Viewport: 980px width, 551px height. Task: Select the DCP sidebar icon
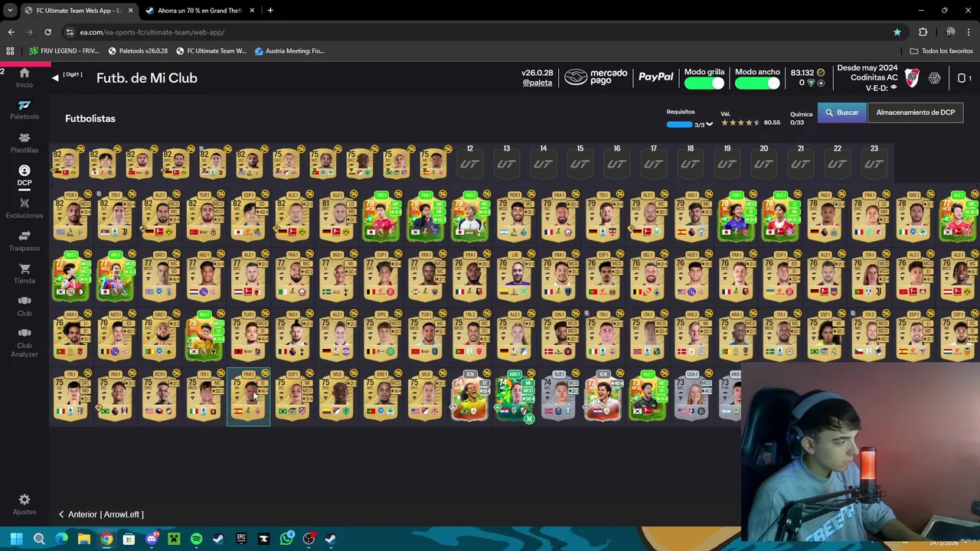[x=24, y=175]
